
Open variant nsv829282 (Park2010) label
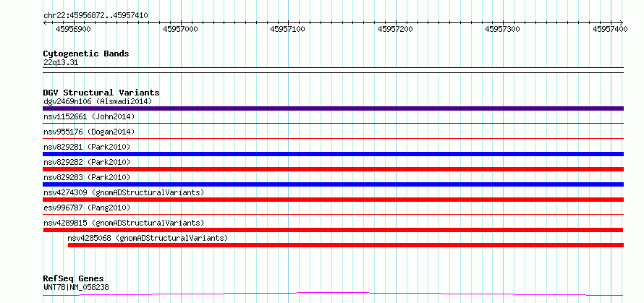click(87, 162)
